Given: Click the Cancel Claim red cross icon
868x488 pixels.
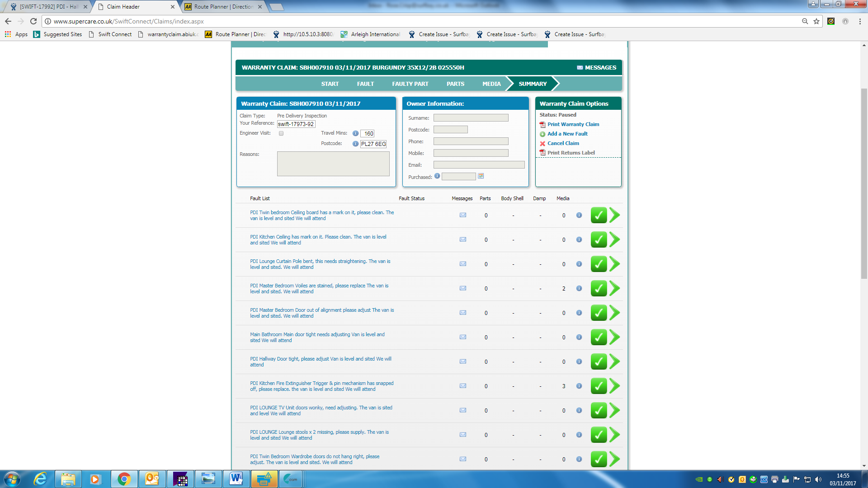Looking at the screenshot, I should (542, 144).
